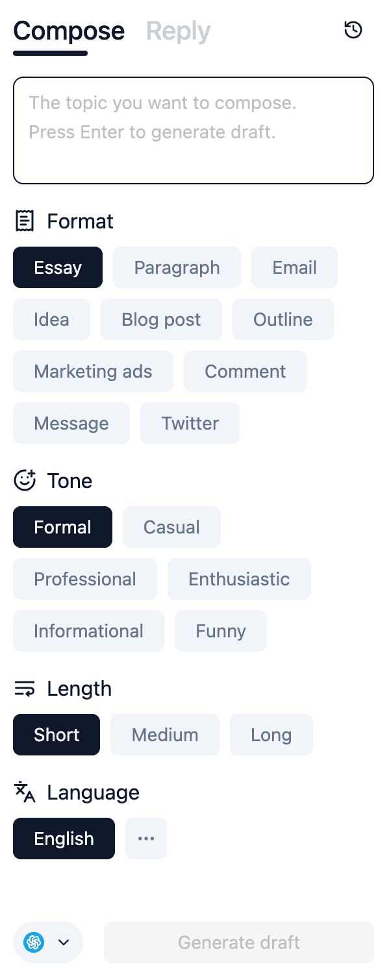This screenshot has height=980, width=391.
Task: Switch to the Reply tab
Action: coord(178,31)
